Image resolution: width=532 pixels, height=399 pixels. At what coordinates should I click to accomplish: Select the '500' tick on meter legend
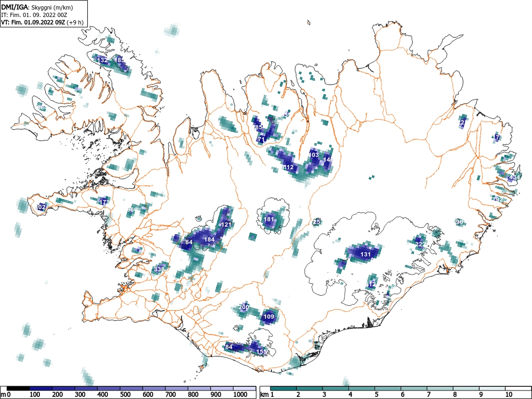coord(125,394)
